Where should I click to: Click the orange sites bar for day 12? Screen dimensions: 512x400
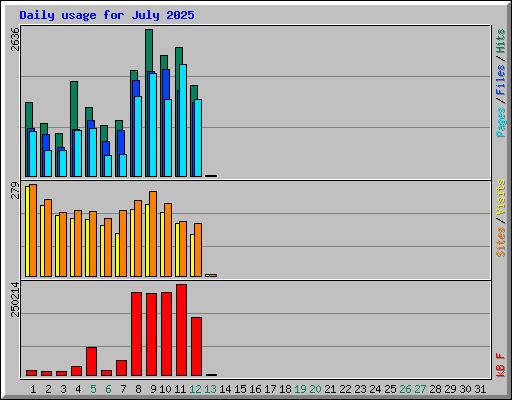pos(198,250)
